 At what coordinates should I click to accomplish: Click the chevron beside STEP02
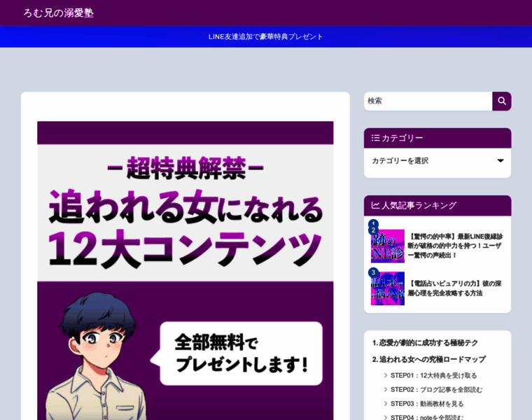[386, 390]
